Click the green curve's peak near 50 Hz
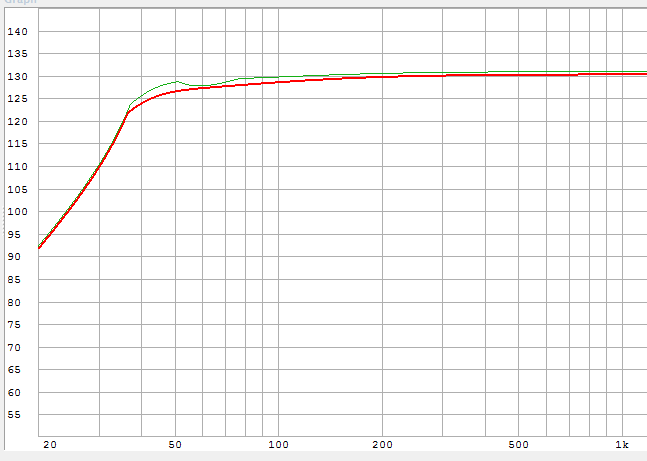 [177, 81]
